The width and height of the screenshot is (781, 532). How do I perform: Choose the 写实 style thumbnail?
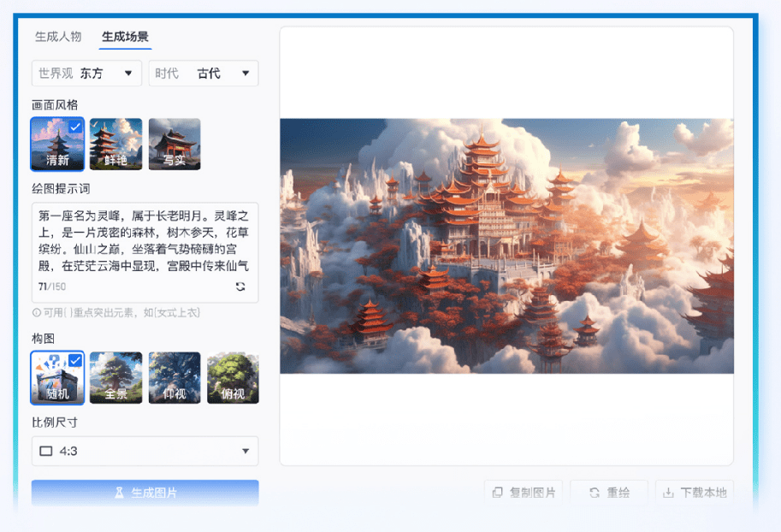click(175, 144)
